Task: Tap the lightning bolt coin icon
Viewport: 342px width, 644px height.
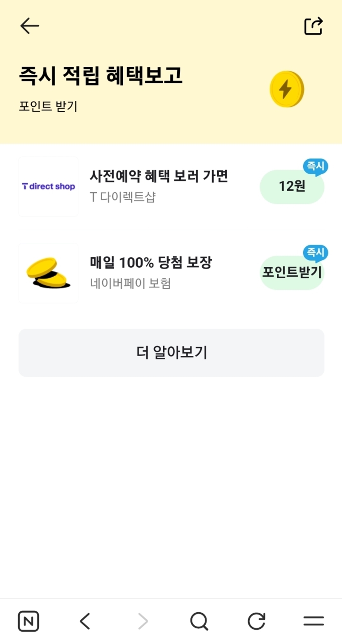Action: pos(287,89)
